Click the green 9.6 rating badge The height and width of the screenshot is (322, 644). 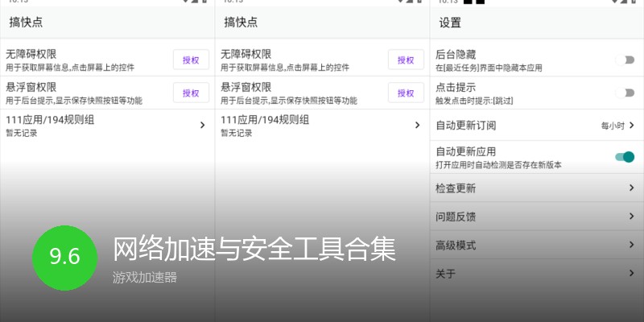65,258
